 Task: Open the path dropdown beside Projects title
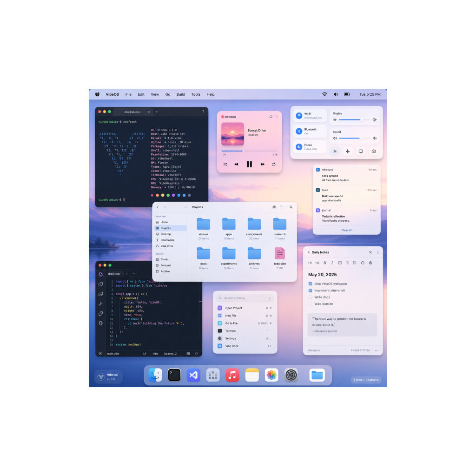coord(186,207)
